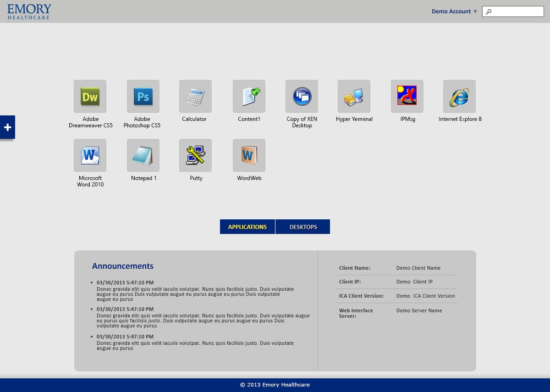Image resolution: width=550 pixels, height=392 pixels.
Task: Launch Microsoft Word 2010 icon
Action: click(x=90, y=155)
